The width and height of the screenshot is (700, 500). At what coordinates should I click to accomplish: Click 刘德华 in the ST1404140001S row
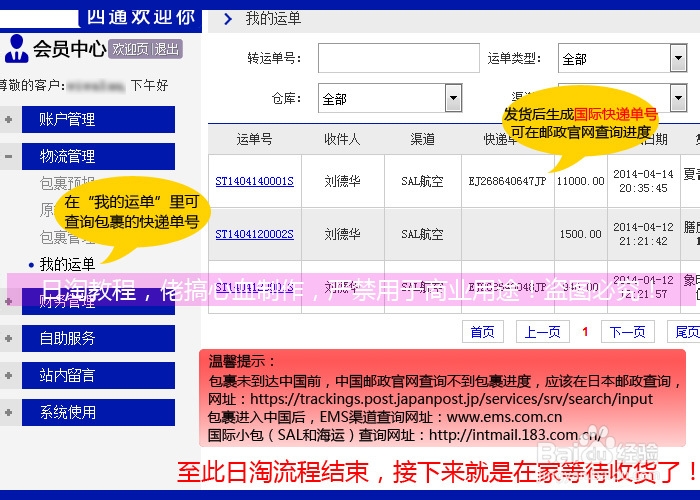342,181
